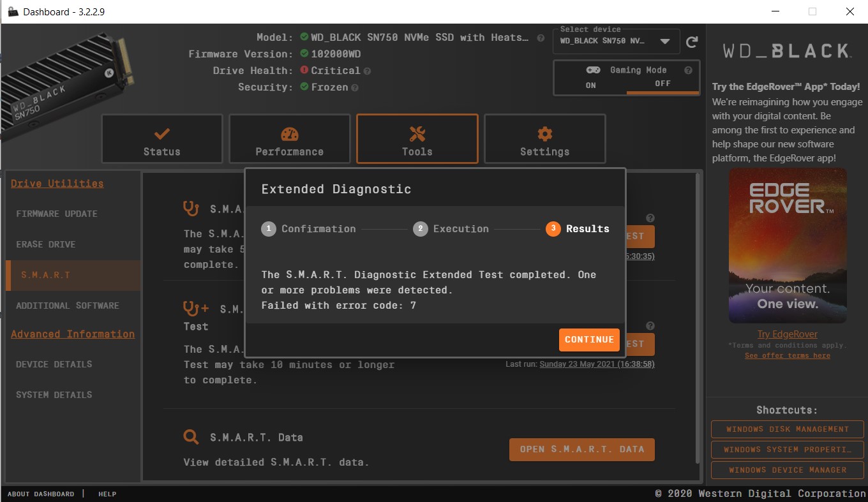
Task: Click the Gaming Mode controller icon
Action: (x=593, y=70)
